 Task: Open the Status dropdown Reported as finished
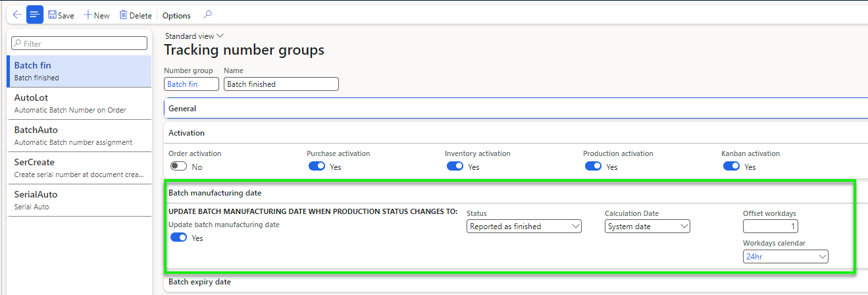(524, 227)
